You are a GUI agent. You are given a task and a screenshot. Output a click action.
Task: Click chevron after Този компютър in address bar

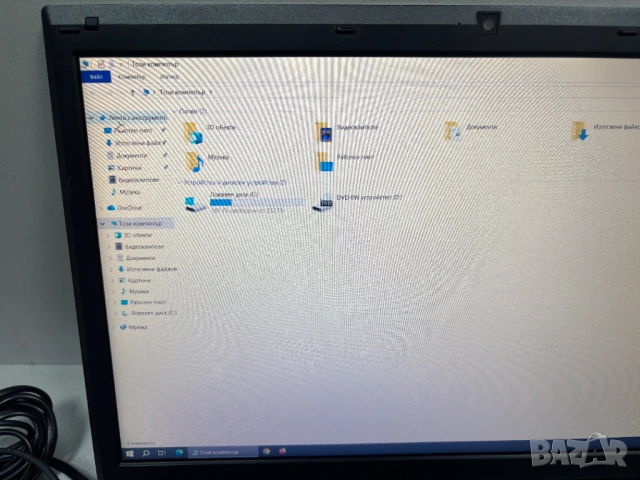tap(211, 92)
